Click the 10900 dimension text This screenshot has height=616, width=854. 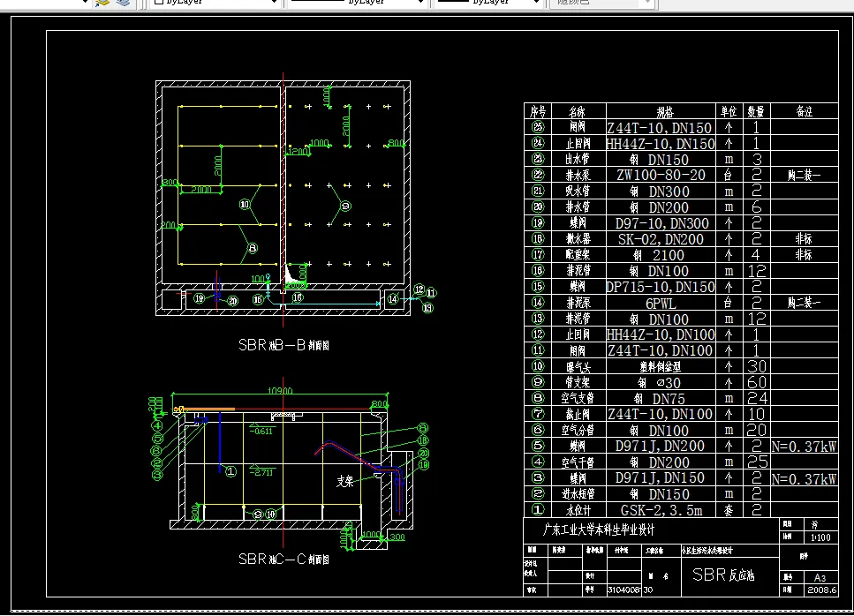[280, 391]
